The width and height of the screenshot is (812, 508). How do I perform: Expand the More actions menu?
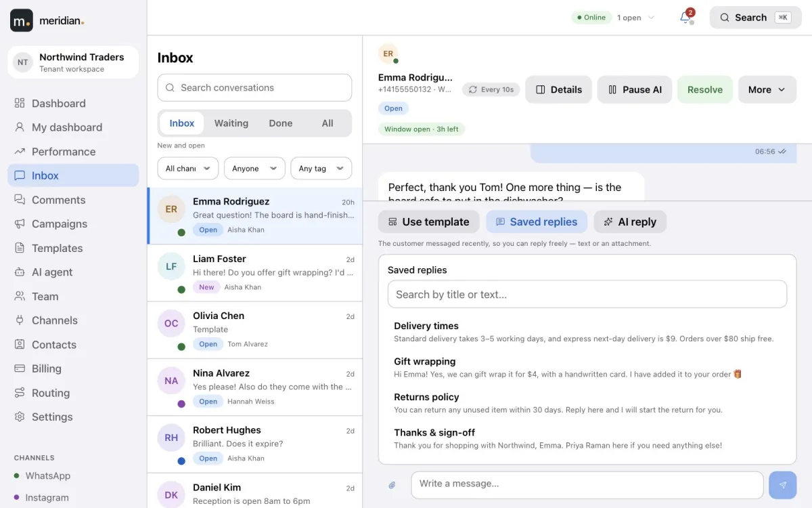(x=767, y=89)
